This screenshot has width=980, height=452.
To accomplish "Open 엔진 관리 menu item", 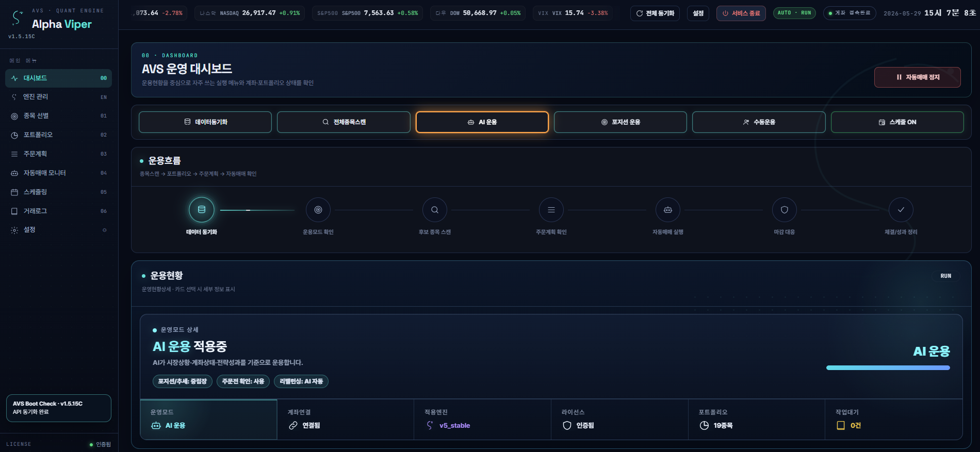I will (x=58, y=97).
